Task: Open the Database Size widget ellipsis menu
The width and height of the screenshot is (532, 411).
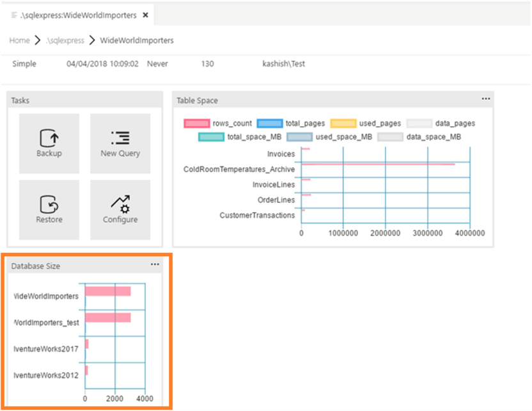Action: click(x=155, y=264)
